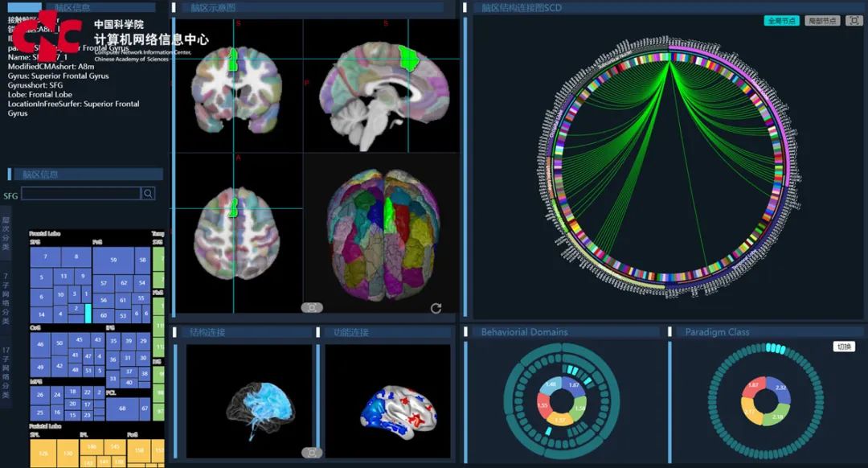This screenshot has height=468, width=868.
Task: Open the 层次分类 hierarchy classification tab
Action: click(6, 232)
